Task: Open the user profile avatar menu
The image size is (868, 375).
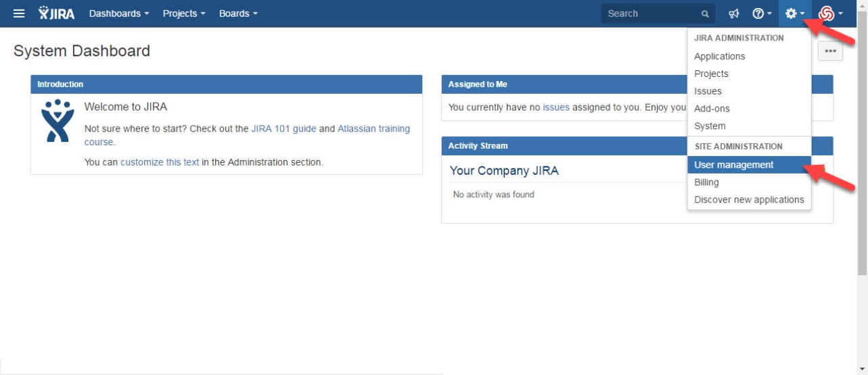Action: pos(830,14)
